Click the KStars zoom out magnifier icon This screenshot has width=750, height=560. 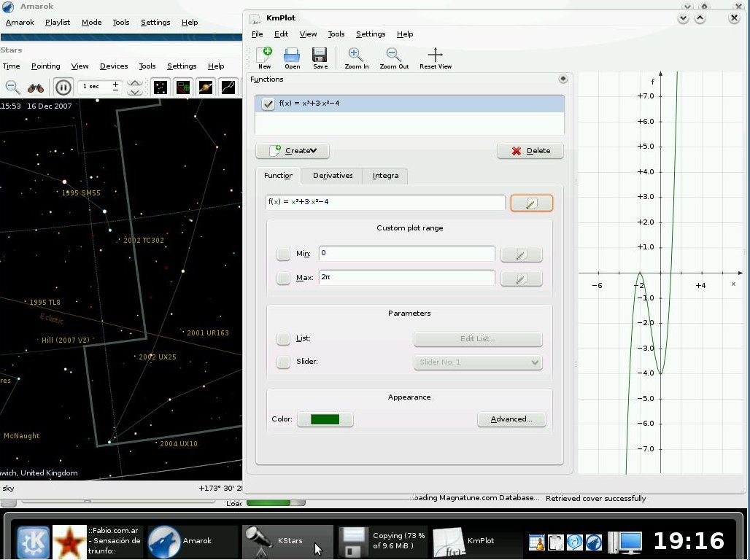(x=12, y=87)
